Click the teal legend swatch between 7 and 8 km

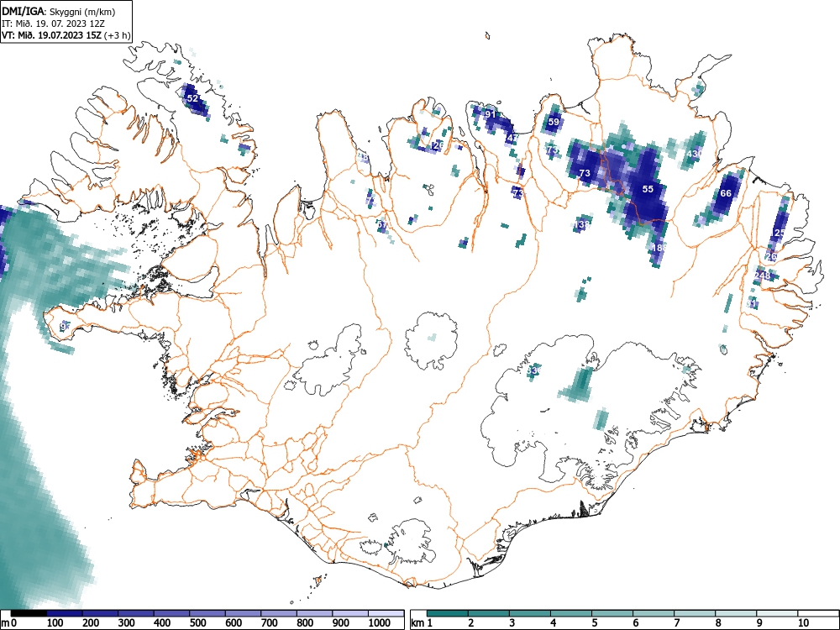(x=695, y=613)
